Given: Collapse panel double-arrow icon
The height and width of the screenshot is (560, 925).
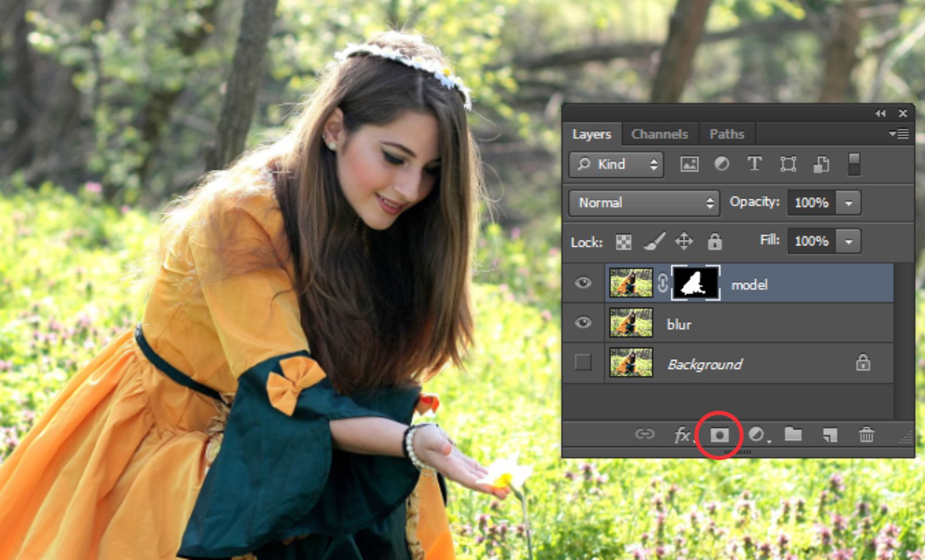Looking at the screenshot, I should [881, 113].
